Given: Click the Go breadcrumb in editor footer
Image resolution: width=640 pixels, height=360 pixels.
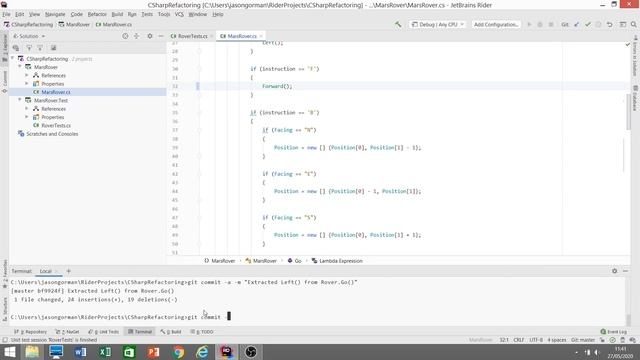Looking at the screenshot, I should click(x=294, y=261).
